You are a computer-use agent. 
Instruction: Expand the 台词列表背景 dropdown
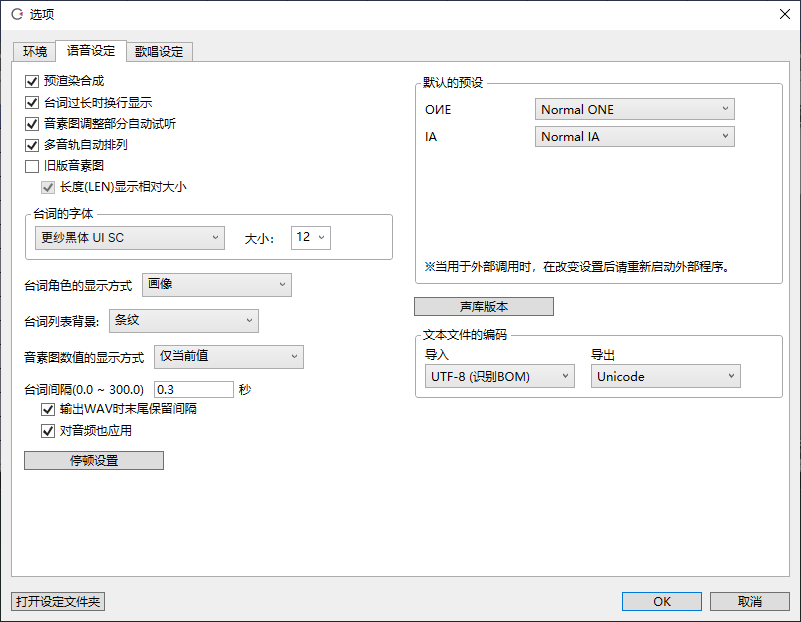click(183, 321)
